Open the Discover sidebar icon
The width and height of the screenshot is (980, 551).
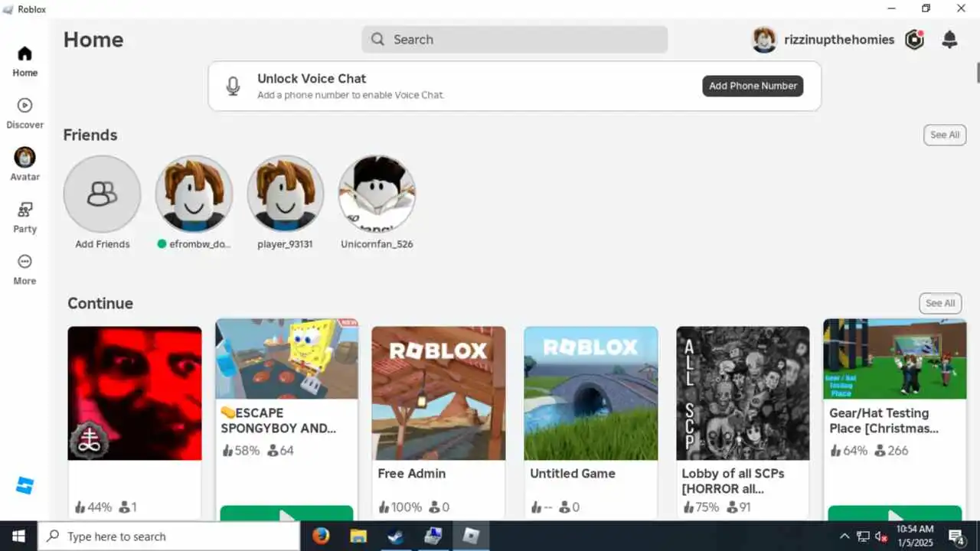click(24, 106)
